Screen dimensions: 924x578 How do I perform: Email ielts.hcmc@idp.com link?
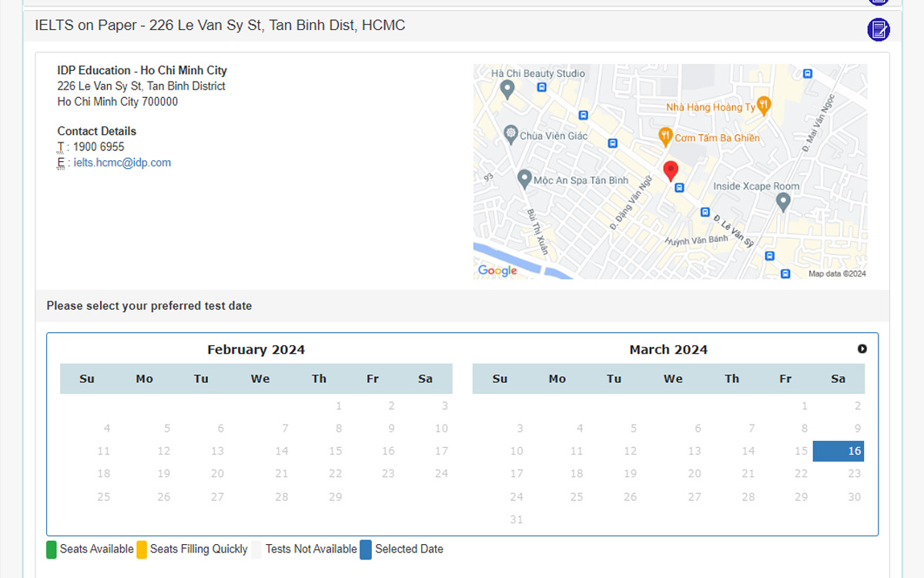click(x=122, y=163)
